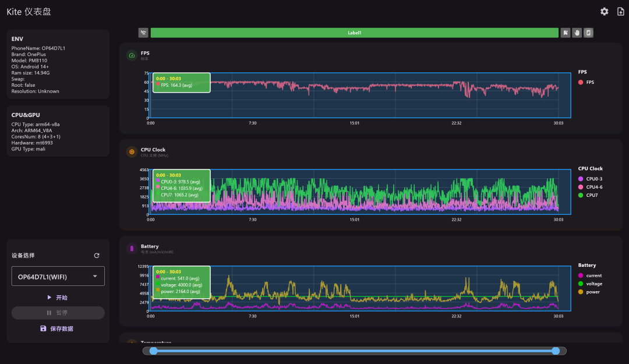Refresh the device list
This screenshot has height=364, width=629.
97,256
